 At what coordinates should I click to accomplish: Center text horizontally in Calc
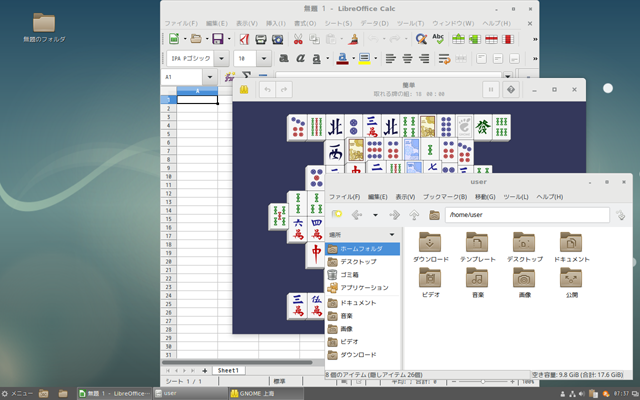point(407,58)
